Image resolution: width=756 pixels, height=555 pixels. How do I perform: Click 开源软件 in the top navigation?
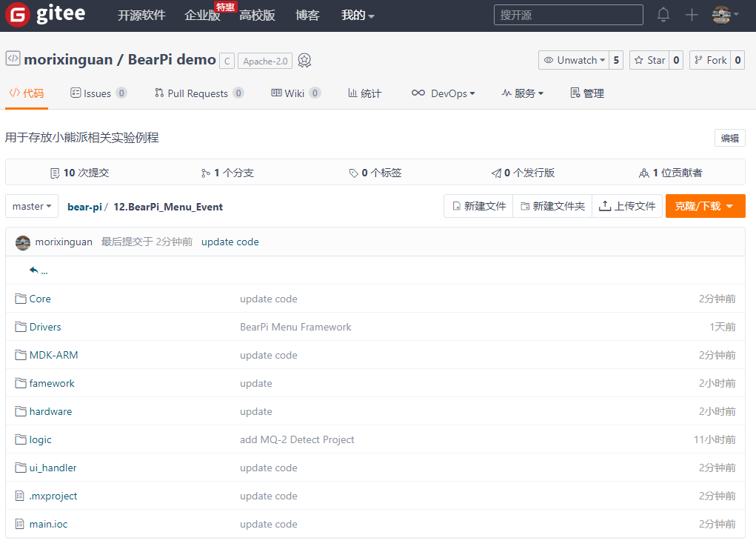(141, 16)
